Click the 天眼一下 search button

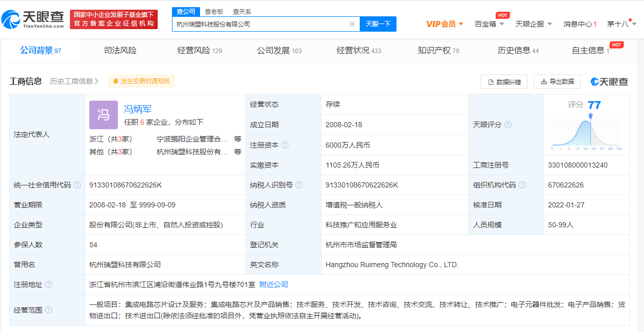pos(378,24)
